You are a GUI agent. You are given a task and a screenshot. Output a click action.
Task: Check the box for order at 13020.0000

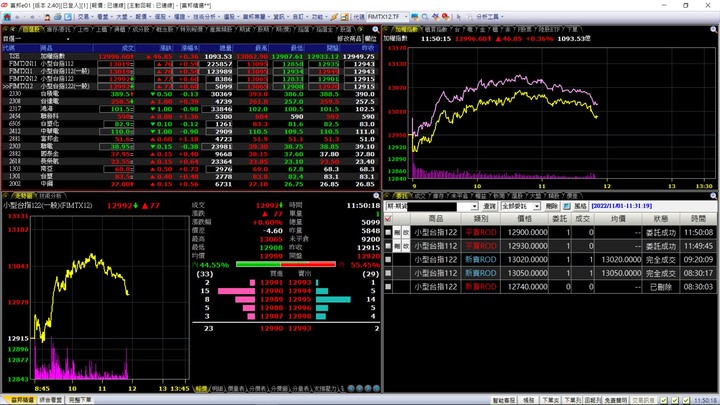(388, 259)
